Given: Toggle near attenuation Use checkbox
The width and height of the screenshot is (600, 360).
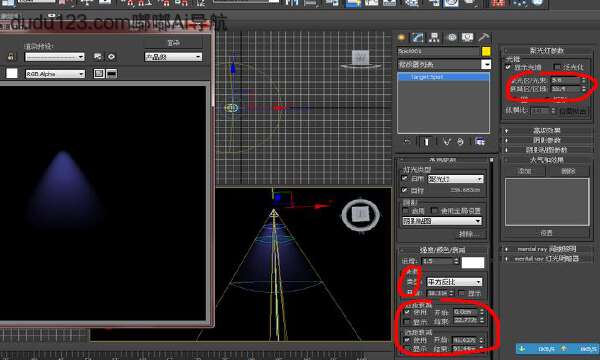Looking at the screenshot, I should point(407,312).
